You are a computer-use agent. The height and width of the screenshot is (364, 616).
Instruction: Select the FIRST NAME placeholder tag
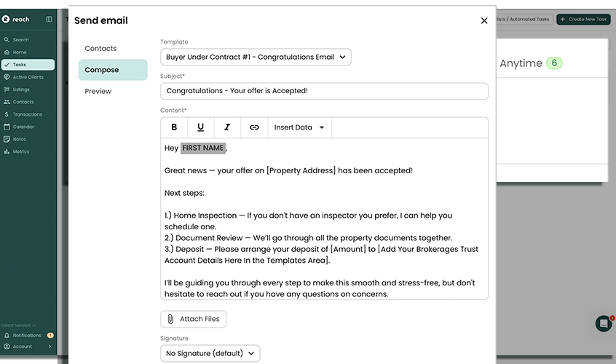tap(203, 149)
